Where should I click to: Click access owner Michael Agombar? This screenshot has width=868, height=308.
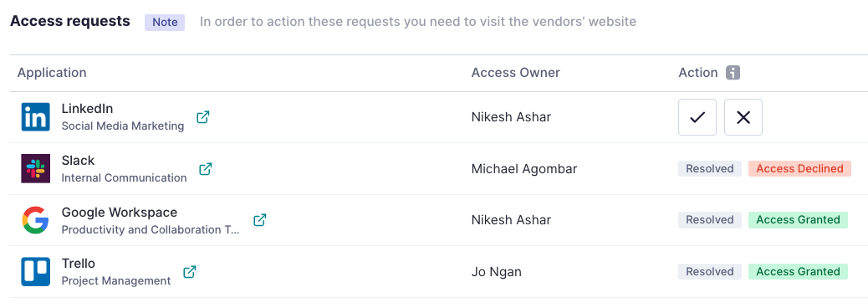point(524,169)
